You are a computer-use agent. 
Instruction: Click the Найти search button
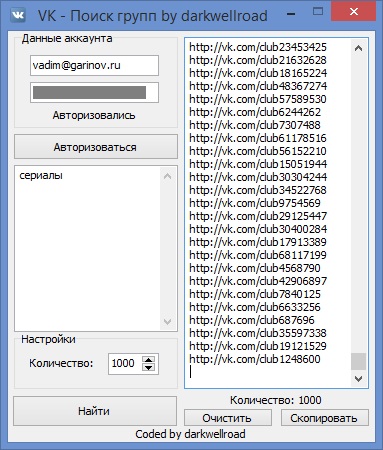95,411
